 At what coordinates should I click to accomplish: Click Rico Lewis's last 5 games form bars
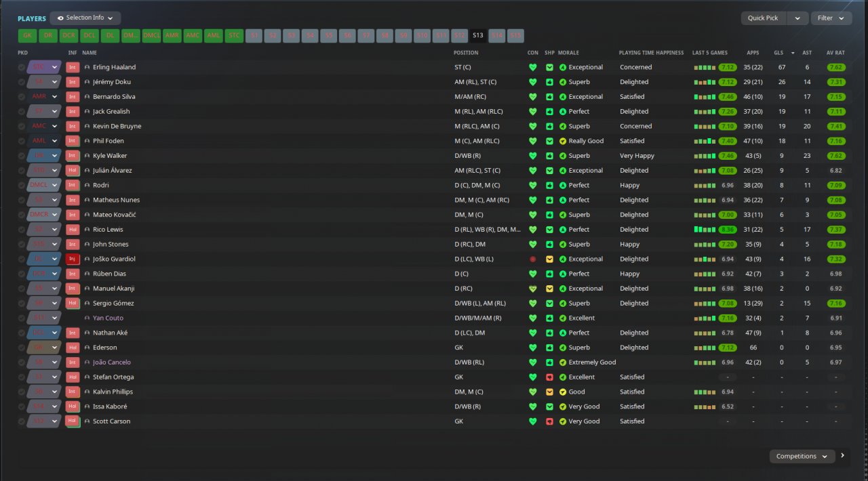click(705, 230)
